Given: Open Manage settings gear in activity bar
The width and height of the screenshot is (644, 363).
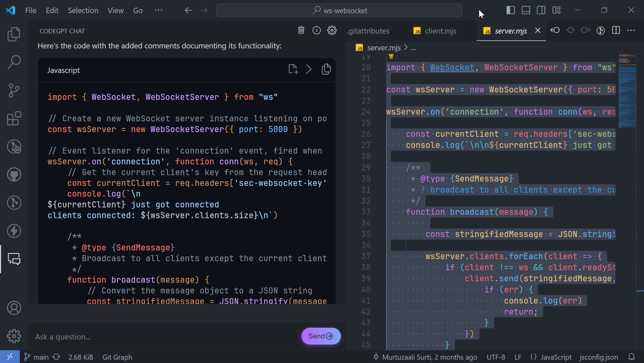Looking at the screenshot, I should point(14,336).
